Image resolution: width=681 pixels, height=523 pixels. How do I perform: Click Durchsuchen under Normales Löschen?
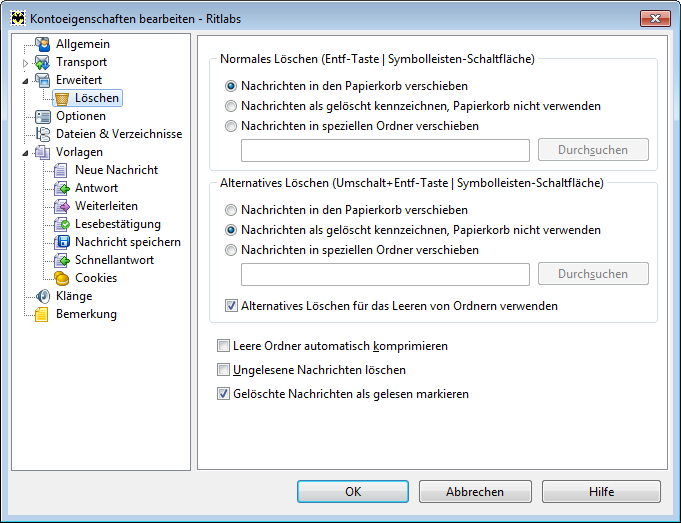593,150
